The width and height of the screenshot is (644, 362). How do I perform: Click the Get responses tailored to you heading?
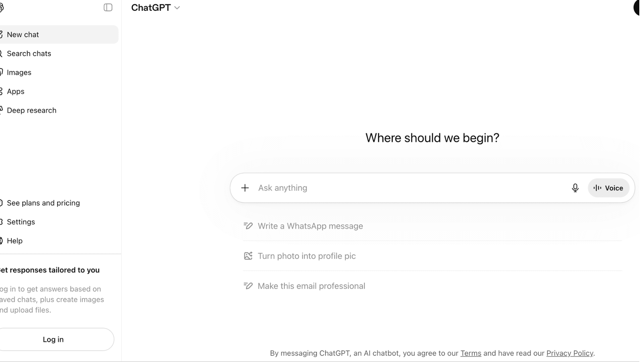click(x=50, y=270)
